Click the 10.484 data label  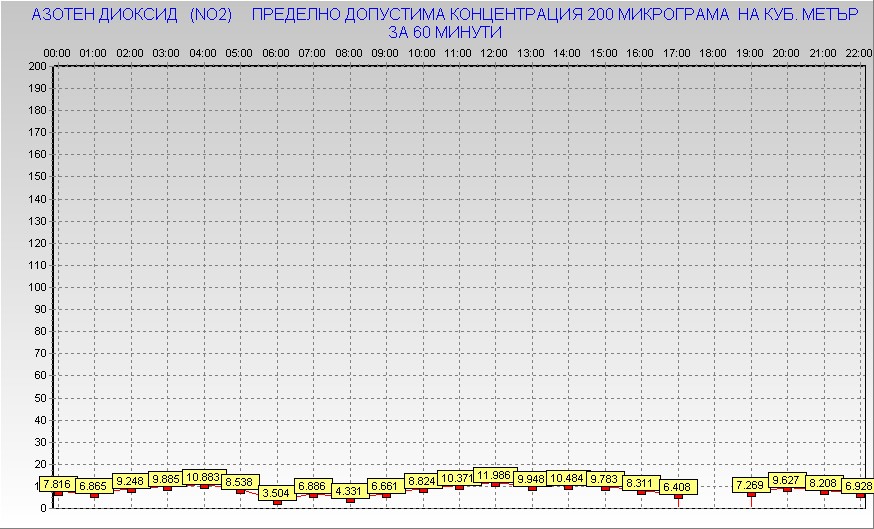(567, 478)
